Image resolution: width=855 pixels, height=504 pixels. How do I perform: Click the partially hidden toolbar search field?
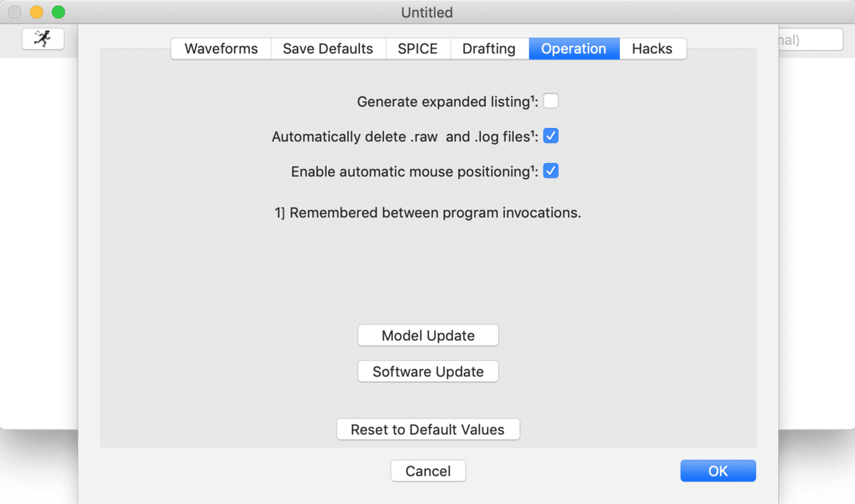[x=812, y=40]
